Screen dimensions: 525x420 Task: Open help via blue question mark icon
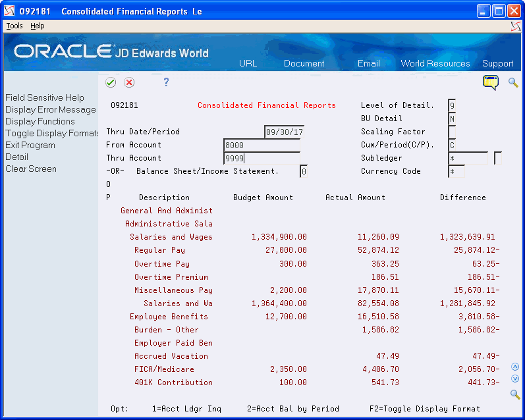166,82
